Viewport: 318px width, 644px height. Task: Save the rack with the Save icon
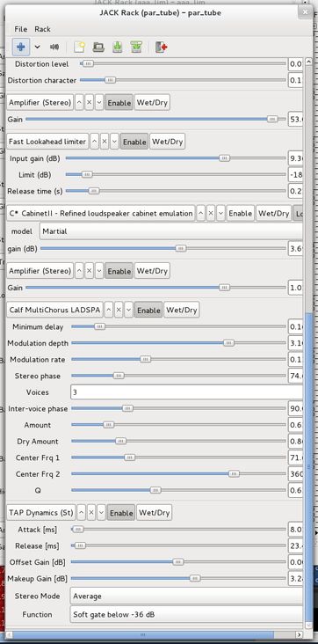[x=118, y=47]
